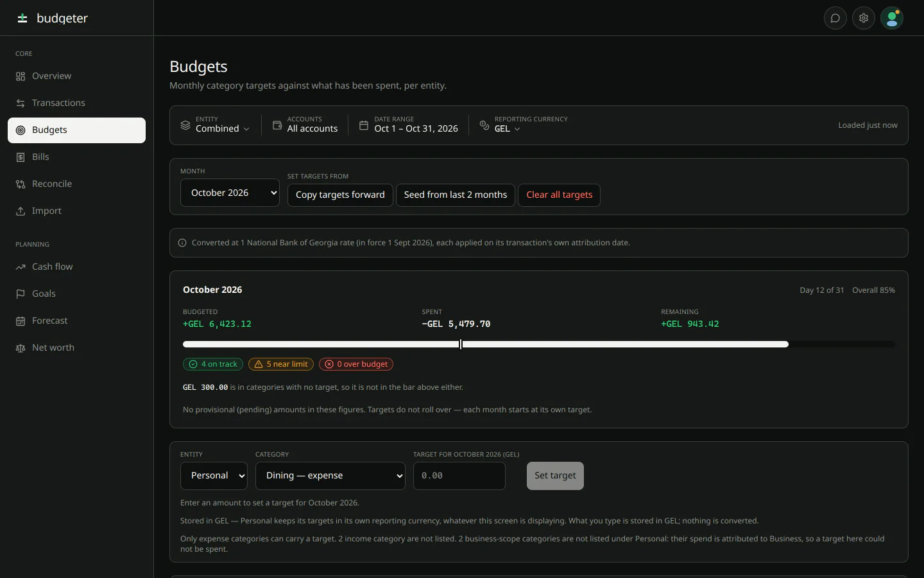Viewport: 924px width, 578px height.
Task: Open the October 2026 month selector
Action: pos(230,193)
